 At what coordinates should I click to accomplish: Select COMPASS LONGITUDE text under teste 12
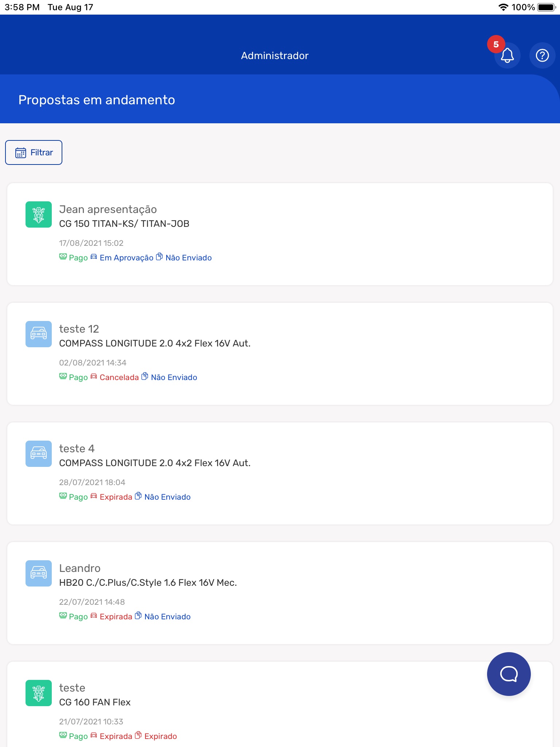pyautogui.click(x=155, y=343)
